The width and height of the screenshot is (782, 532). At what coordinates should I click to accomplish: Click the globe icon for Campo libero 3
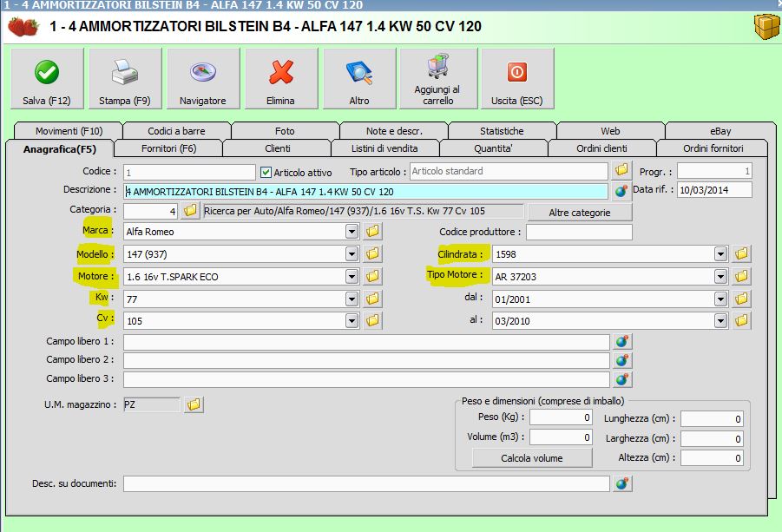pos(622,379)
